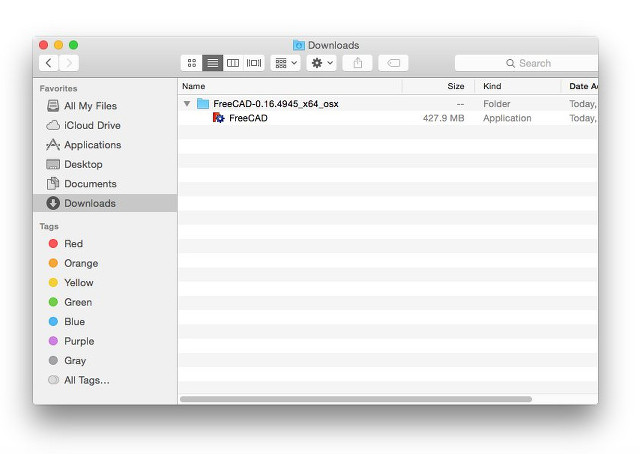This screenshot has height=454, width=640.
Task: Minimize the window with the yellow button
Action: coord(58,45)
